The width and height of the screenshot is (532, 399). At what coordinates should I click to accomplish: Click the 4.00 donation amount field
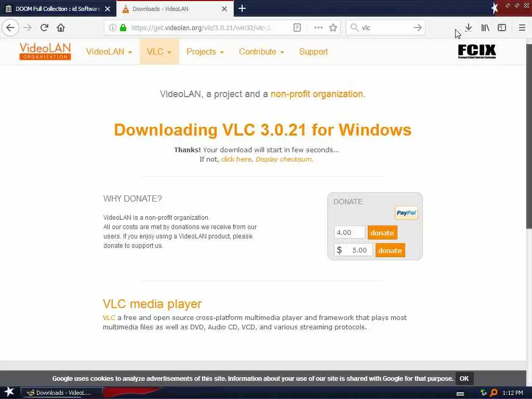point(349,232)
